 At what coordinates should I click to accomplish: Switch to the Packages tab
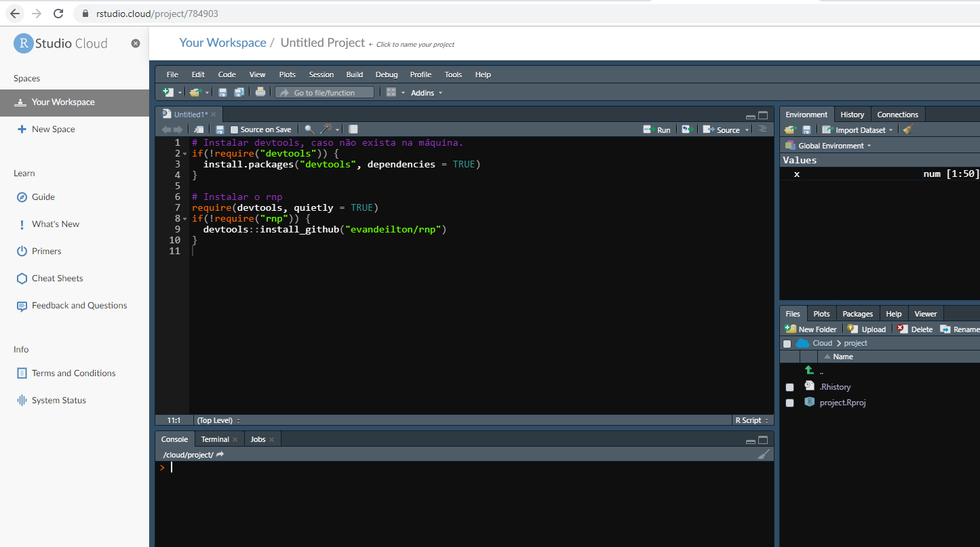point(857,314)
